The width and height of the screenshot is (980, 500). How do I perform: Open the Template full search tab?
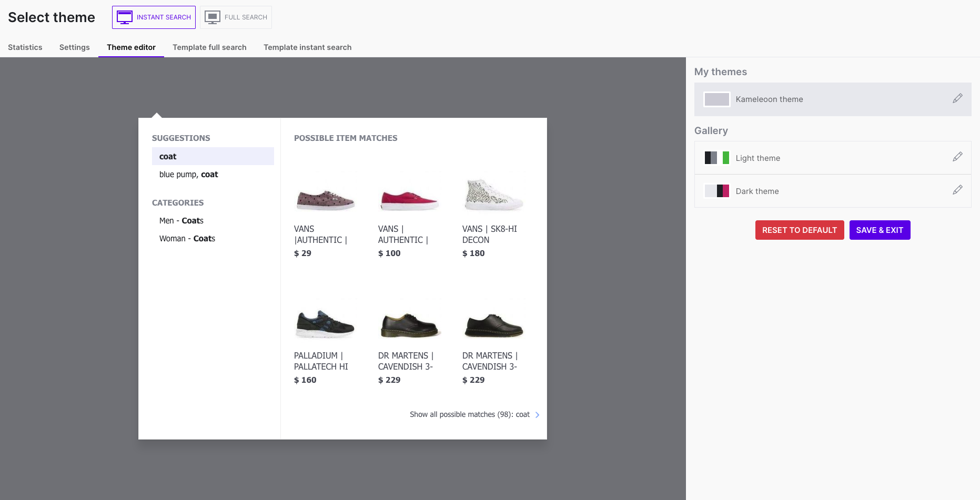coord(209,47)
